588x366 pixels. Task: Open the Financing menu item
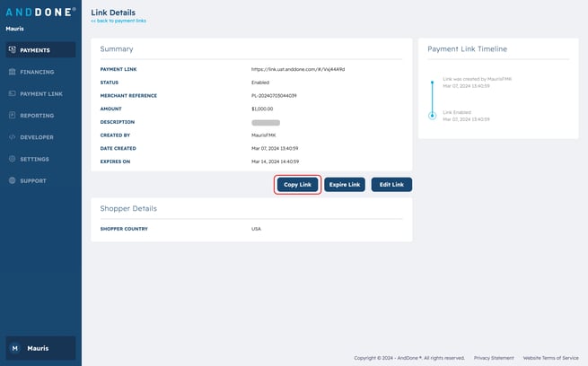[x=40, y=72]
